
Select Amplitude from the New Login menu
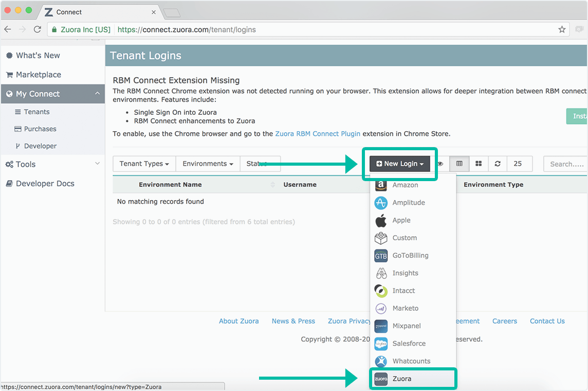tap(413, 203)
